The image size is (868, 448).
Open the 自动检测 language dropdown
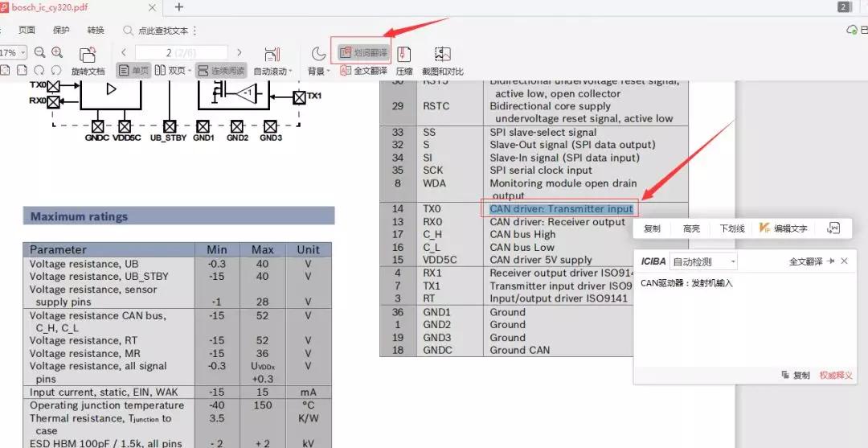(703, 261)
